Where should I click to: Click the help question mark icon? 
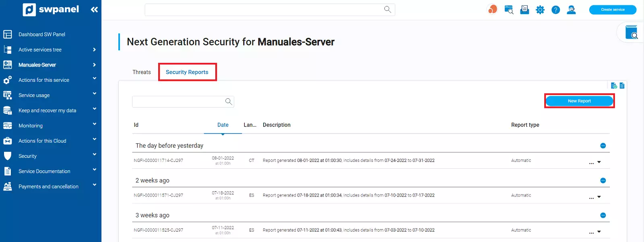pos(555,10)
